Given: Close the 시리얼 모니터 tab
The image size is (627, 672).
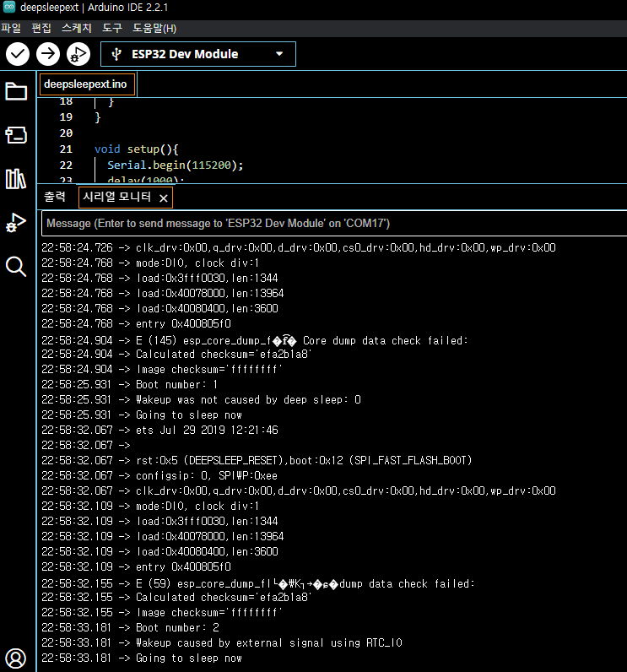Looking at the screenshot, I should pos(163,198).
